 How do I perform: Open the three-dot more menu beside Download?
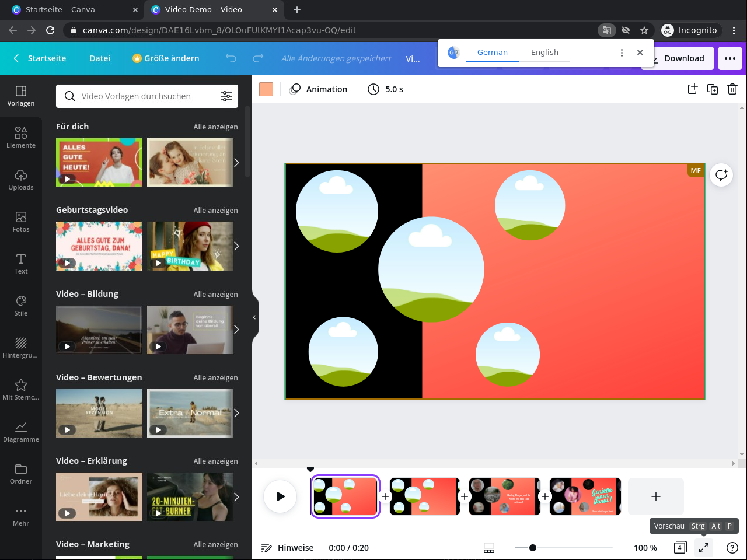pyautogui.click(x=730, y=58)
